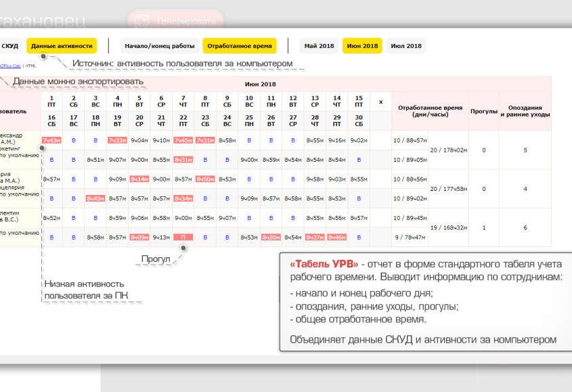Select the Данные активности tab
The image size is (572, 392).
62,46
